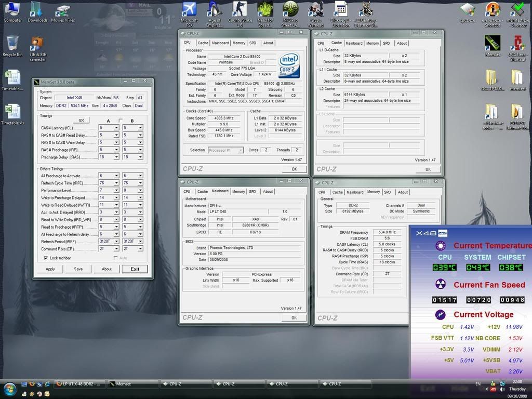Click Apply button in MemSet
This screenshot has width=532, height=399.
[x=50, y=269]
